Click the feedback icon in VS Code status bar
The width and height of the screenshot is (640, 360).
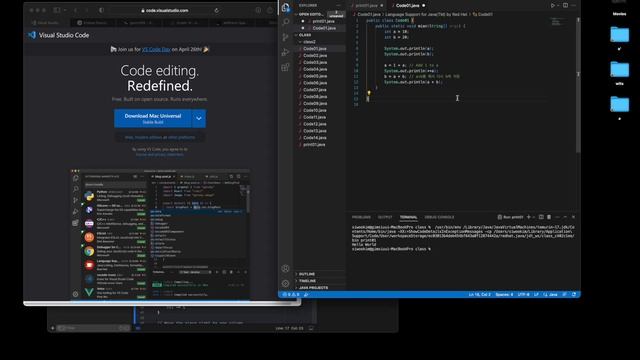565,294
